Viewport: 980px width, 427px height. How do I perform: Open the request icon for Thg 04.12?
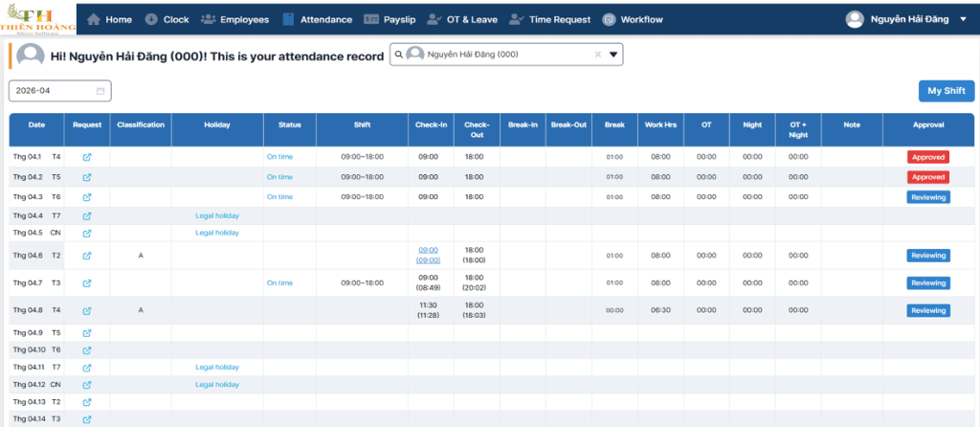[x=87, y=385]
